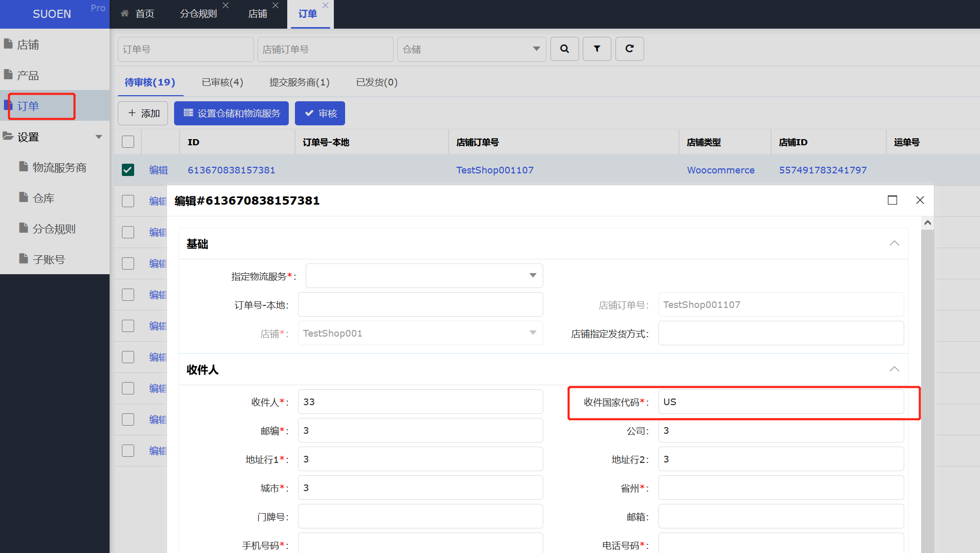980x553 pixels.
Task: Click the Woocommerce shop type cell
Action: pos(720,170)
